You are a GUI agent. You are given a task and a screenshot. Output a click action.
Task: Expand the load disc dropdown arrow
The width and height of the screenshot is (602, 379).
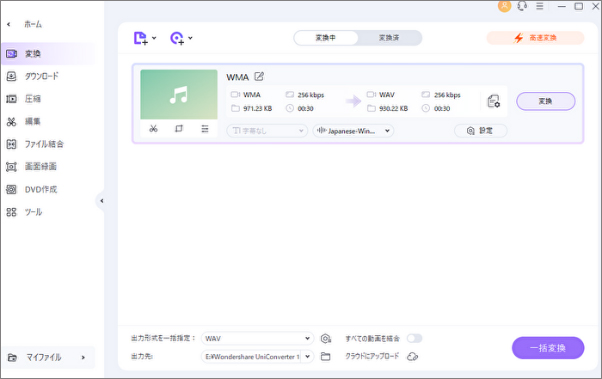(x=190, y=38)
